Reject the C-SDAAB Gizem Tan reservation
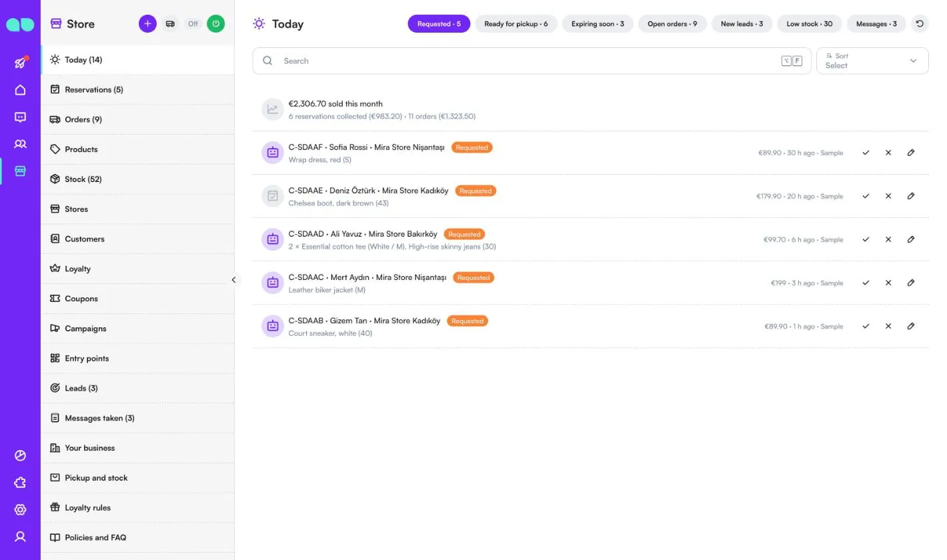Viewport: 947px width, 560px height. pos(888,326)
